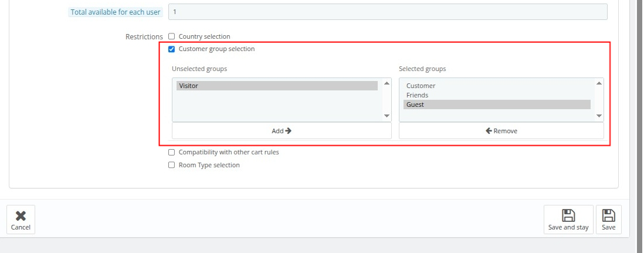
Task: Tick the Room Type selection checkbox
Action: pos(172,165)
